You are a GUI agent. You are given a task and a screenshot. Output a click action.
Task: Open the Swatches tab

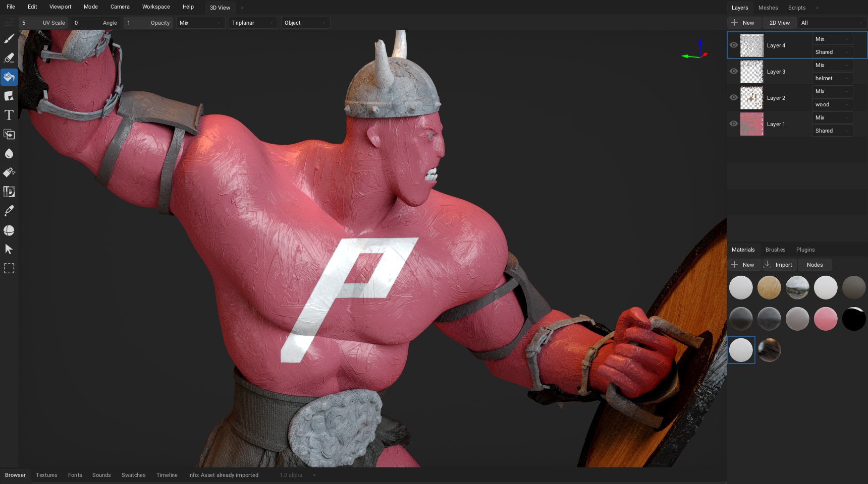pos(133,475)
